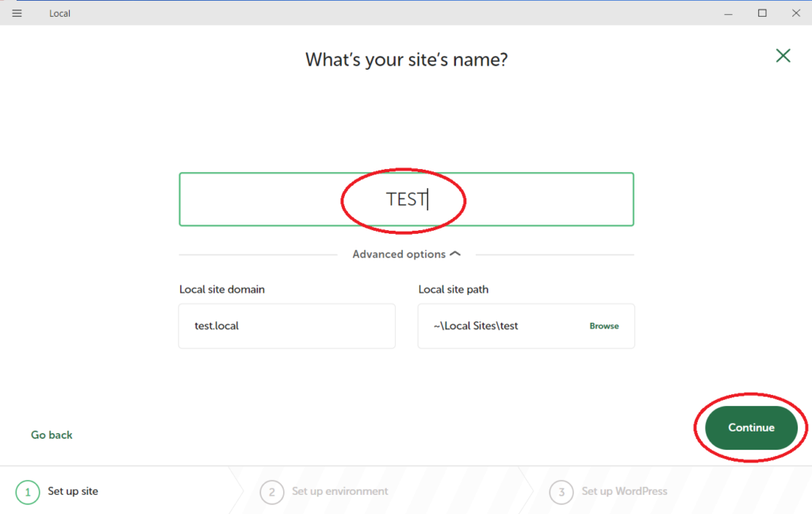Maximize the Local window
Viewport: 812px width, 514px height.
coord(762,13)
